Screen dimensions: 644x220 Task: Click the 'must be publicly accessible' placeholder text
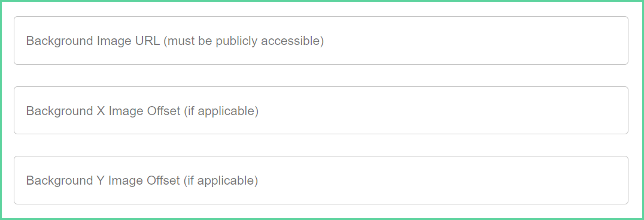point(244,41)
